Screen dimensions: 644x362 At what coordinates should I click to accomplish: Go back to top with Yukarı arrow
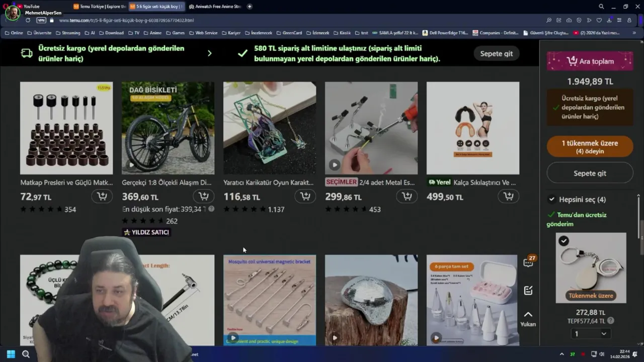pyautogui.click(x=528, y=319)
